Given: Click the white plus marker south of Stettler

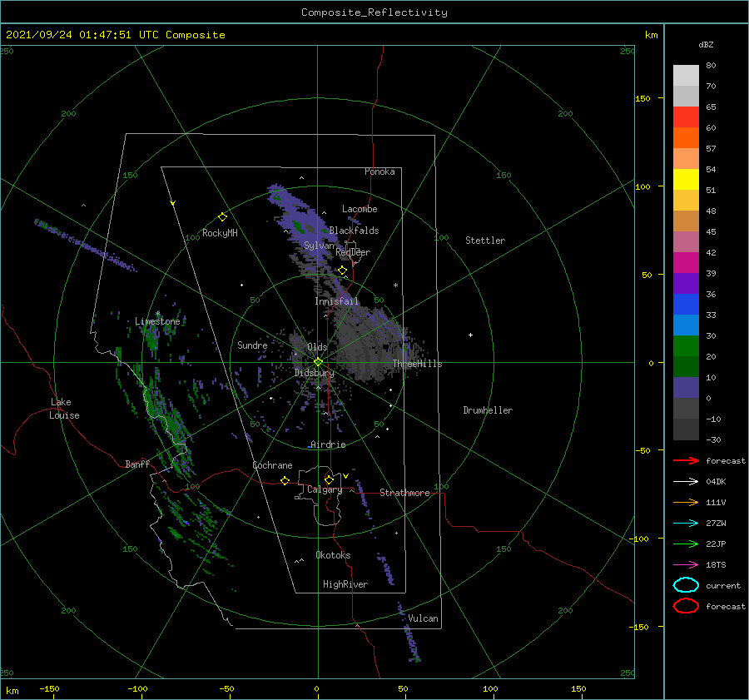Looking at the screenshot, I should click(470, 335).
